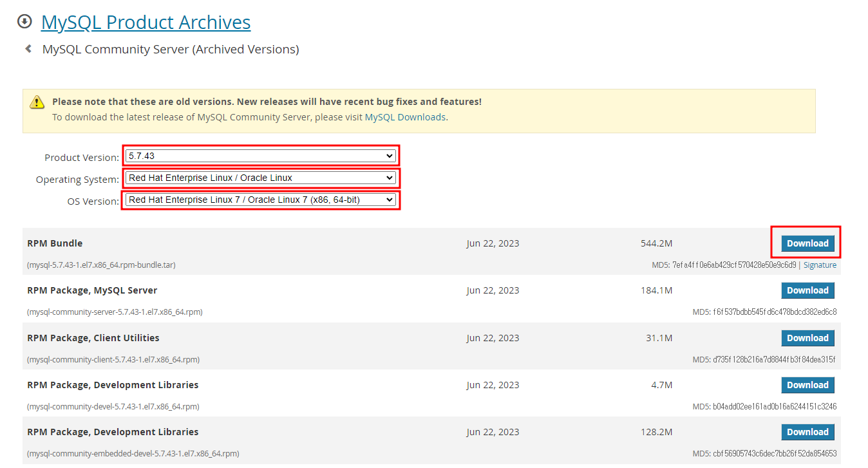Follow the MySQL Downloads link in the notice
868x468 pixels.
[405, 117]
